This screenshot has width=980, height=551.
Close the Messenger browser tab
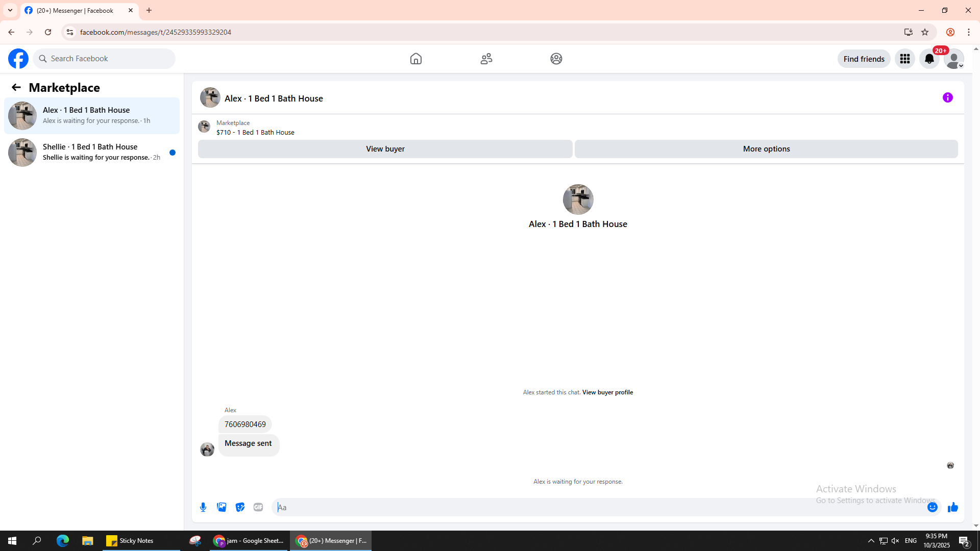pos(131,10)
